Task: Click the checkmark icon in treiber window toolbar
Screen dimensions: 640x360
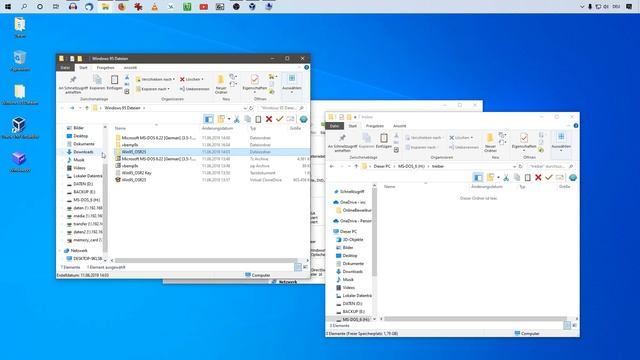Action: (x=549, y=178)
